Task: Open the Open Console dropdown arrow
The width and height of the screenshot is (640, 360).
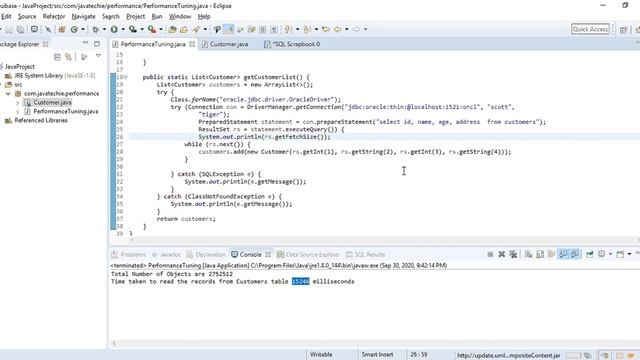Action: (629, 254)
